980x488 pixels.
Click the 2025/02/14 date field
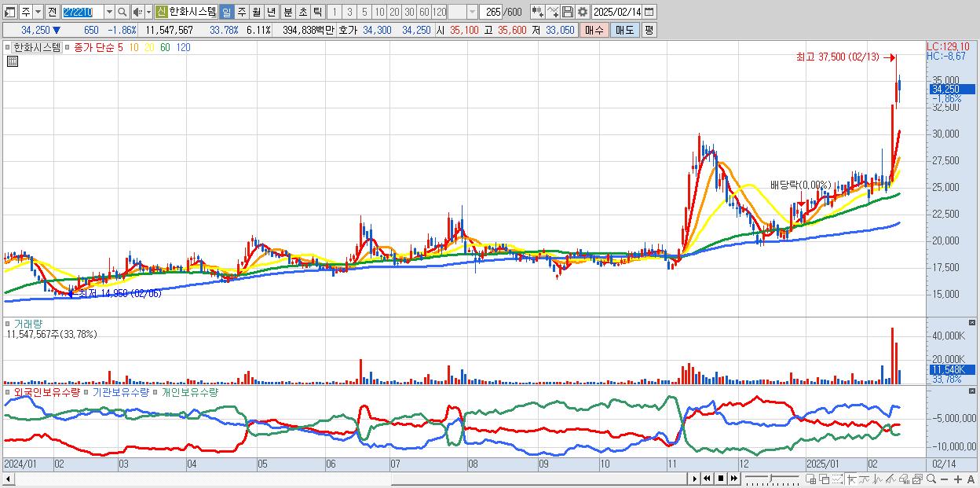pyautogui.click(x=616, y=12)
